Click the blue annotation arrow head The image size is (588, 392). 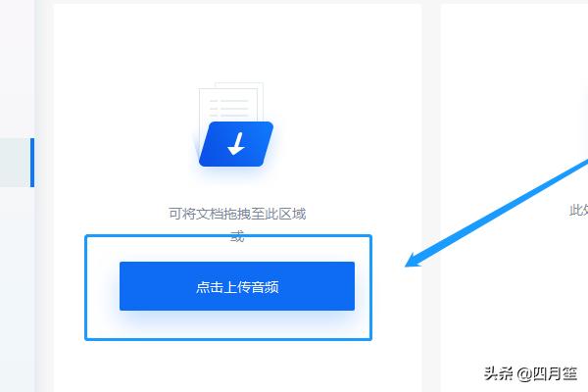tap(414, 260)
